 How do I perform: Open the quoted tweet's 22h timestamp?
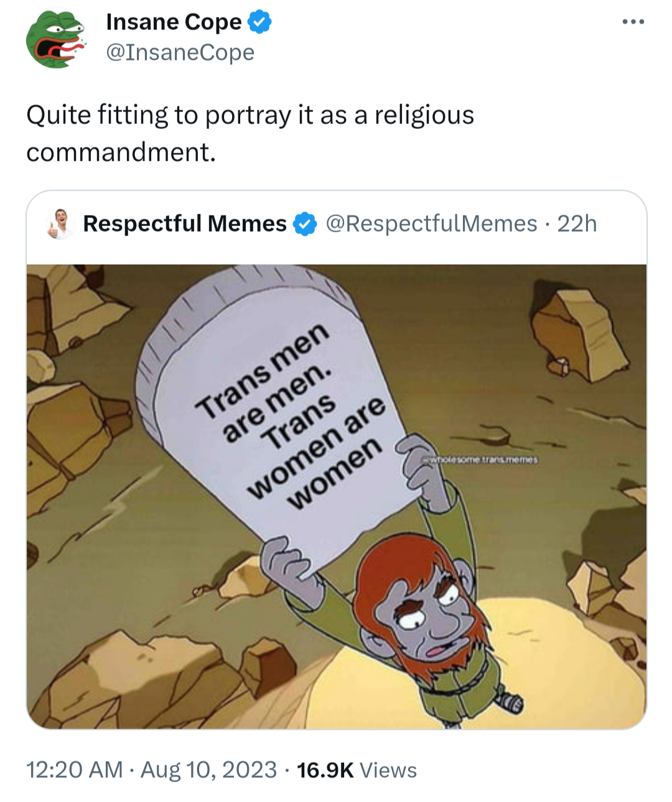(x=577, y=224)
